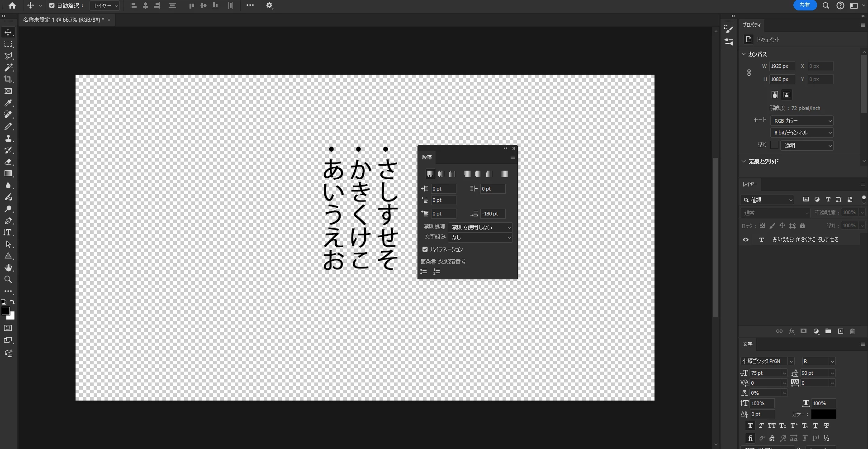Open the 透明 fill dropdown
The image size is (868, 449).
(x=807, y=145)
